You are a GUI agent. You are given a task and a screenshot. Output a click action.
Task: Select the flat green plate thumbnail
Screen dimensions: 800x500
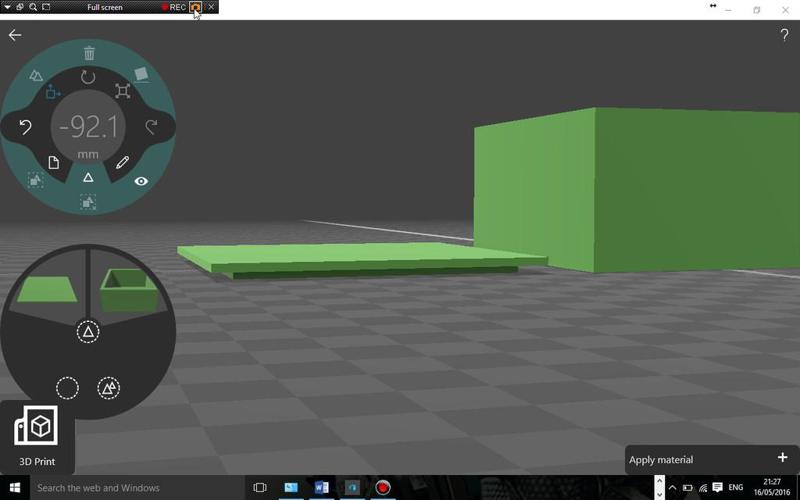click(x=47, y=289)
